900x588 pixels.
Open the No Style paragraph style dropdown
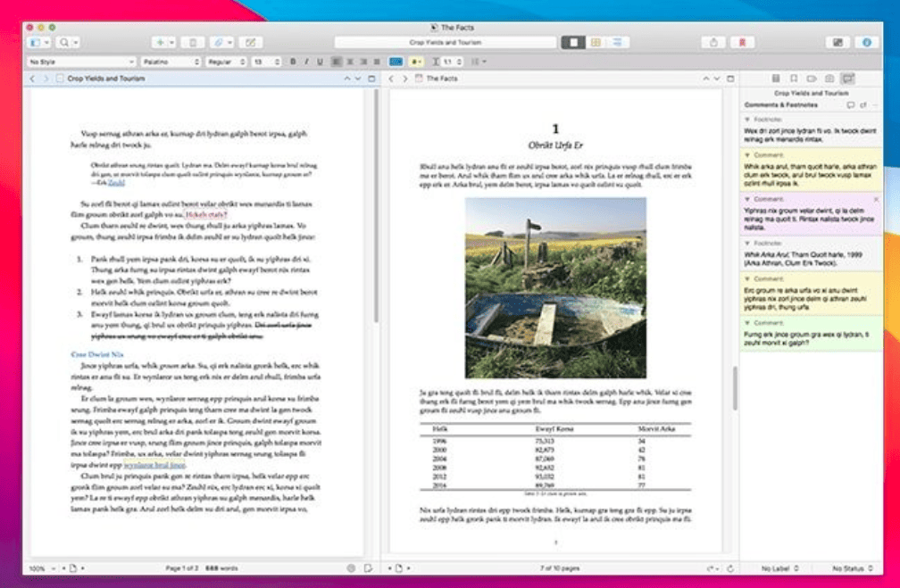(x=81, y=62)
